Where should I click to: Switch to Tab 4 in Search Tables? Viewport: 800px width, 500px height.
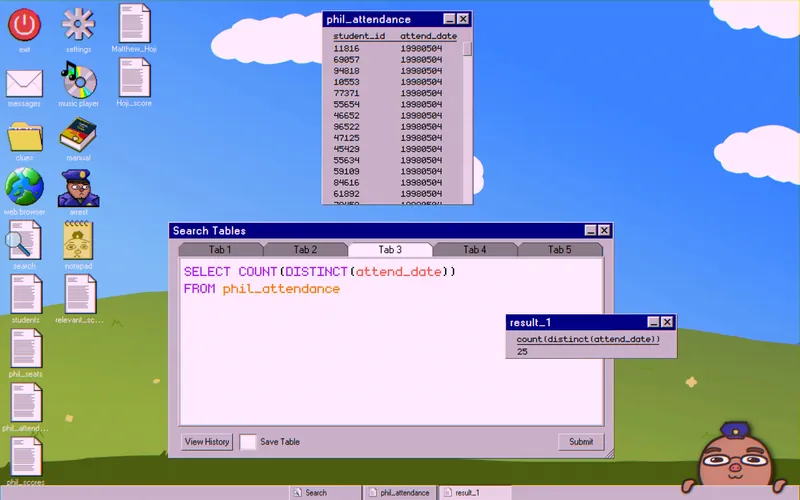click(474, 249)
